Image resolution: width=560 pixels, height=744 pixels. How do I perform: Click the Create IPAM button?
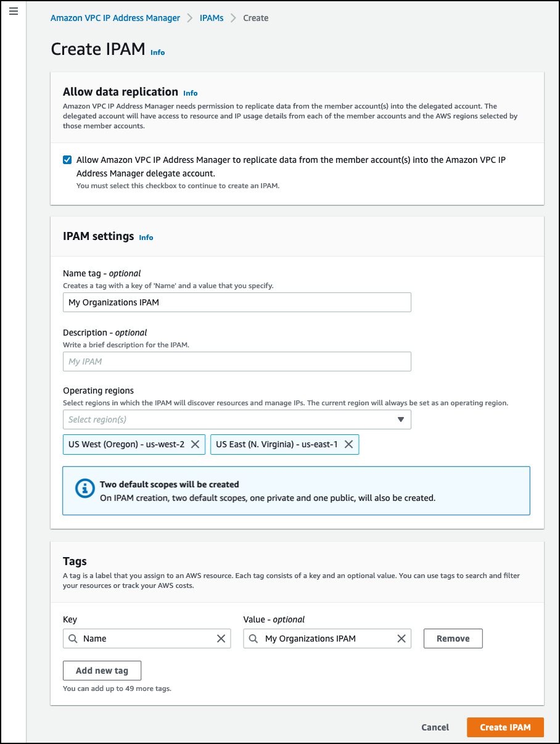pos(504,727)
